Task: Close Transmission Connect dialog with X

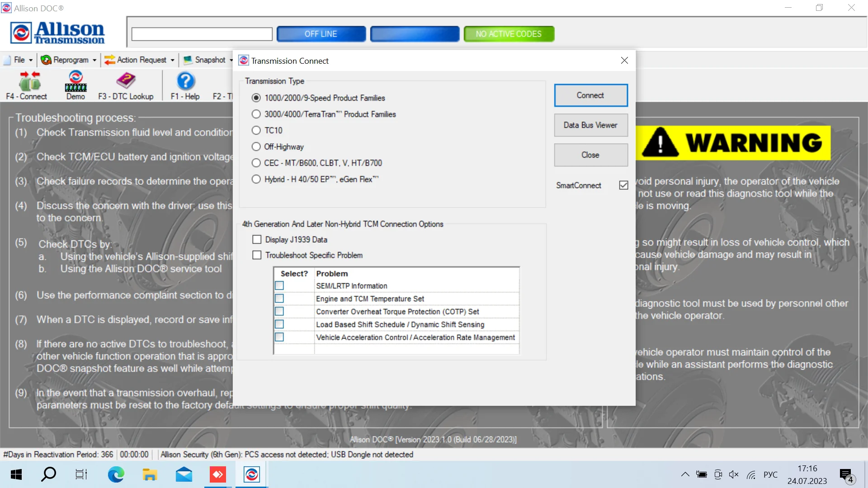Action: [624, 61]
